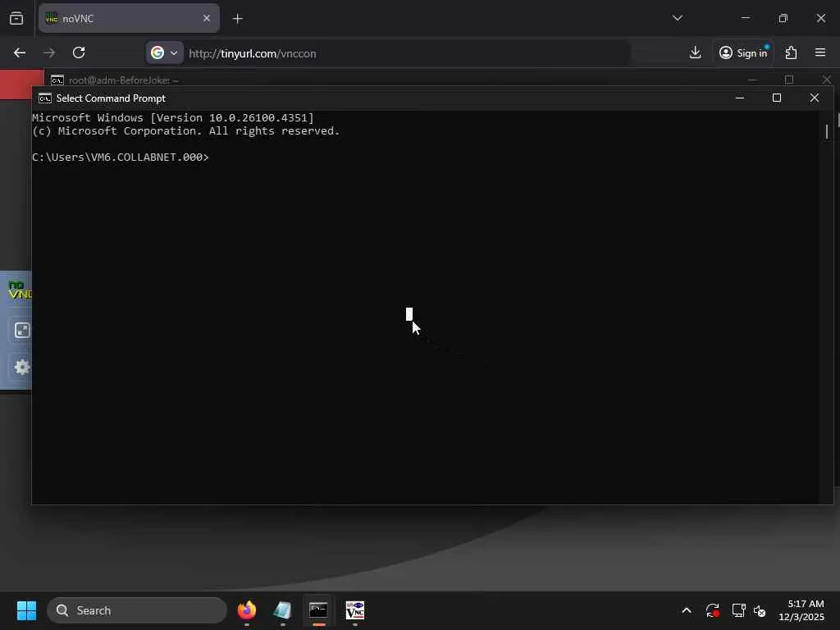The height and width of the screenshot is (630, 840).
Task: Click the C:\Users\VM6.COLLABNET.000> prompt line
Action: (121, 157)
